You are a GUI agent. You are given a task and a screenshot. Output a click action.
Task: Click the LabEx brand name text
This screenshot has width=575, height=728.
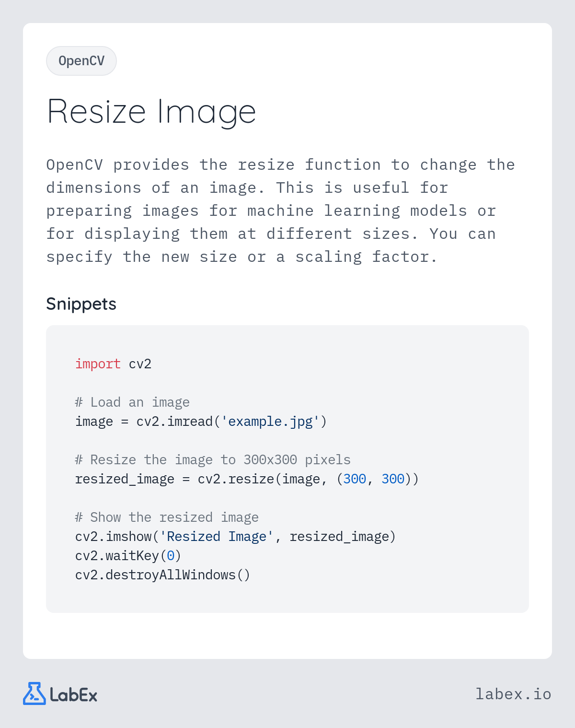[74, 695]
